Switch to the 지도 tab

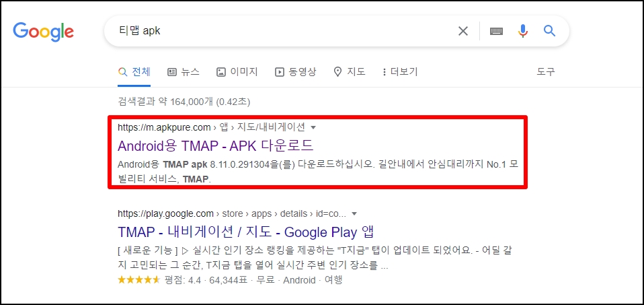click(350, 72)
